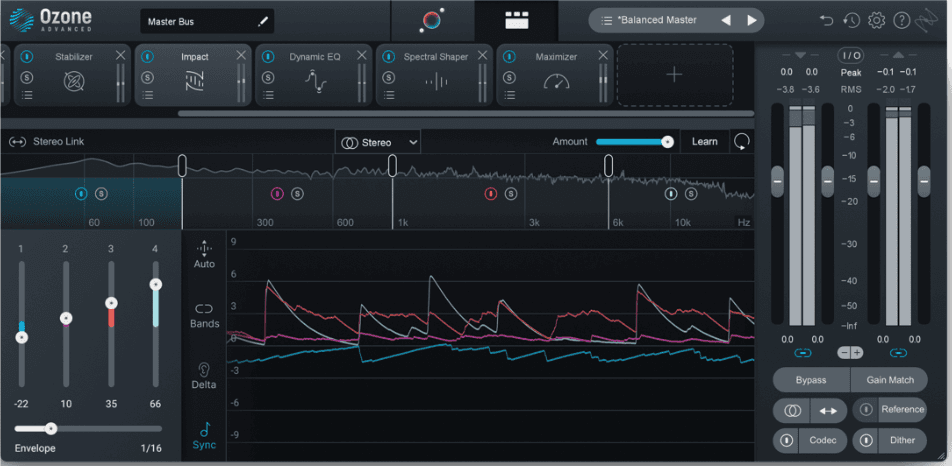Bypass band 1 (blue power icon)
Screen dimensions: 952x466
click(x=81, y=194)
